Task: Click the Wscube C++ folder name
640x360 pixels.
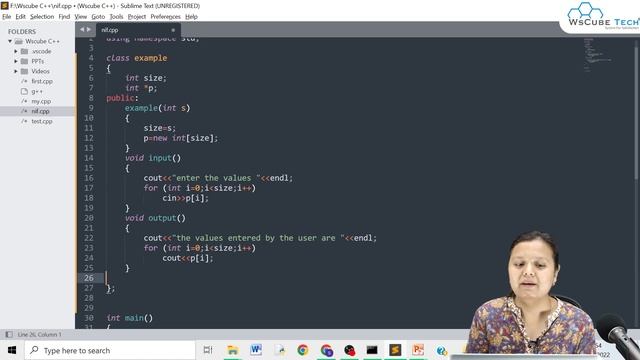Action: [42, 41]
